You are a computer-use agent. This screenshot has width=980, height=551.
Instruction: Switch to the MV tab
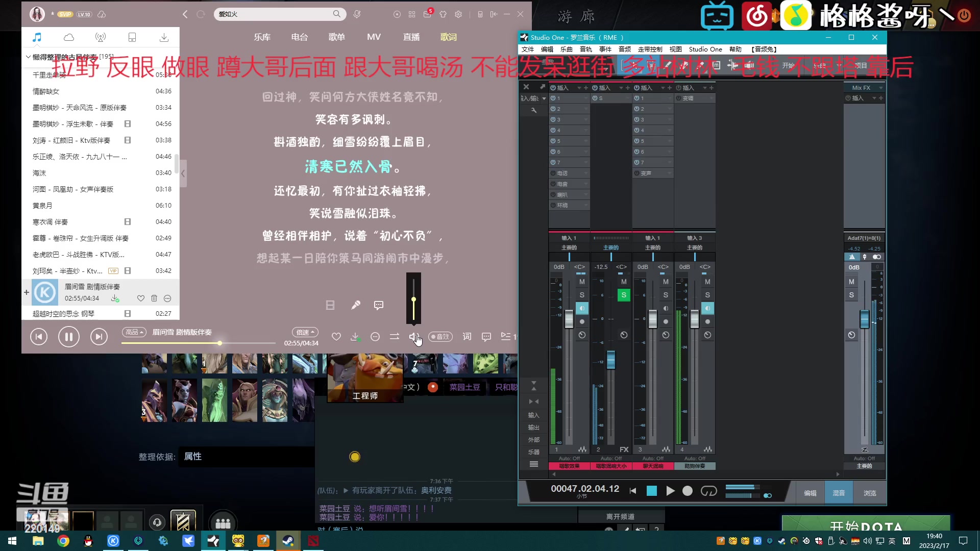[x=374, y=37]
